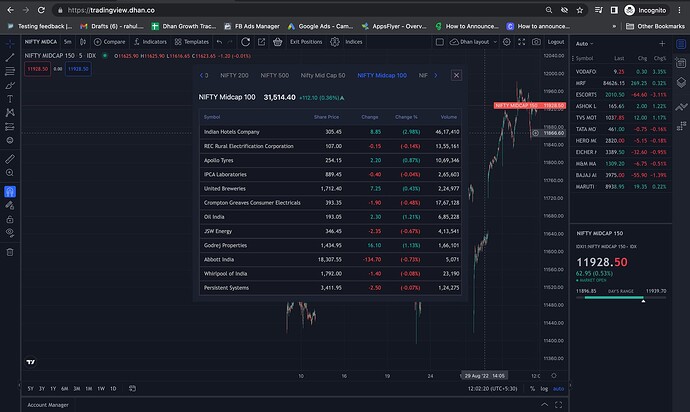The height and width of the screenshot is (412, 690).
Task: Switch to the NIFTY 200 tab
Action: 234,75
